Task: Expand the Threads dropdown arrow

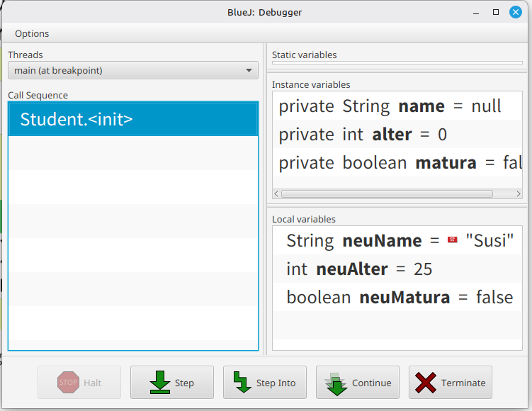Action: (x=249, y=70)
